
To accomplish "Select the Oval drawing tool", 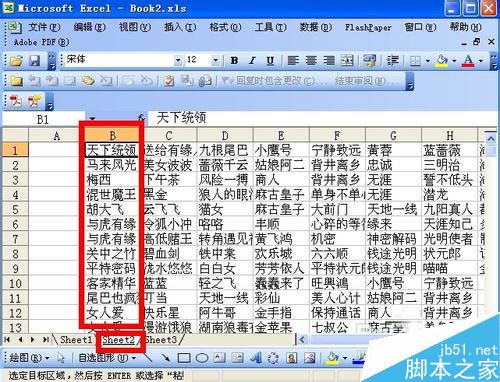I will pos(202,358).
